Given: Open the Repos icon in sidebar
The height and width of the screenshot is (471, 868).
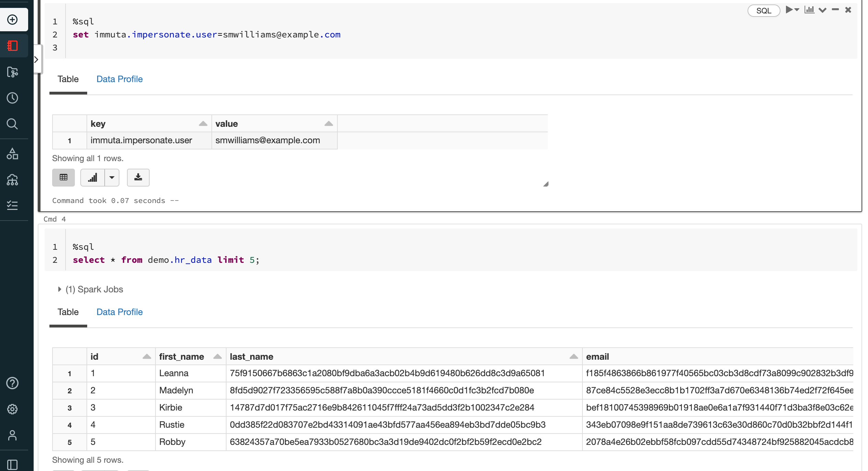Looking at the screenshot, I should click(13, 72).
